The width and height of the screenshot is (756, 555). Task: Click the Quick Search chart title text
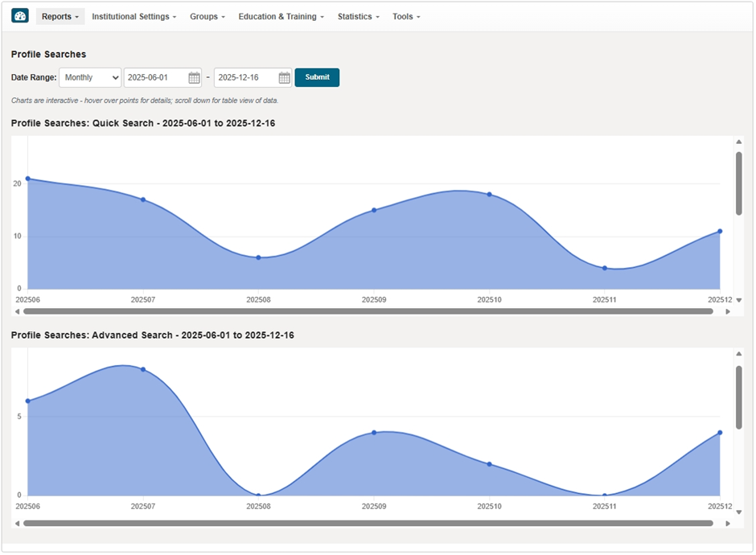tap(143, 123)
